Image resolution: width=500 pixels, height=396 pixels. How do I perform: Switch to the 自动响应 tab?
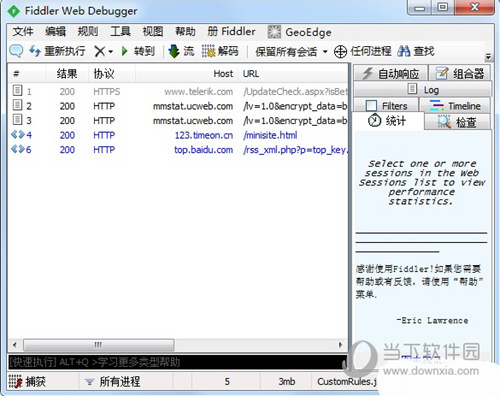pos(391,73)
